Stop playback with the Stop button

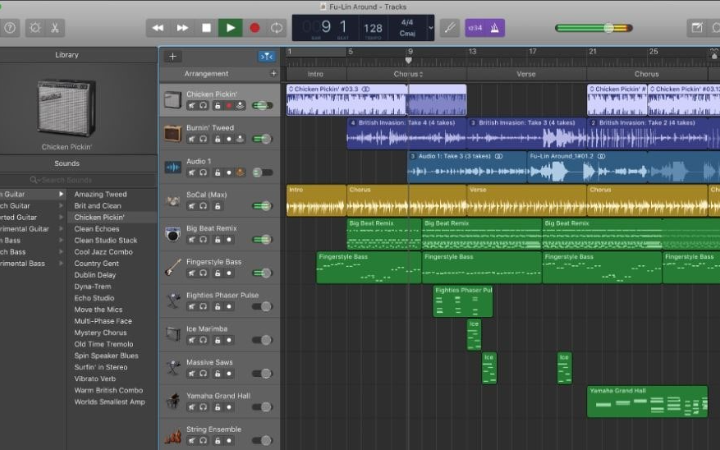[207, 28]
